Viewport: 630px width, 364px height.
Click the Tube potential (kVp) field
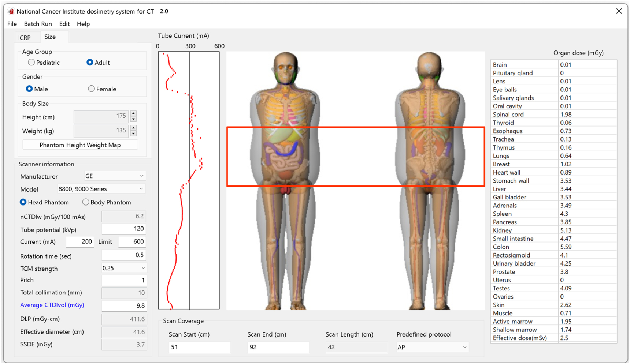pyautogui.click(x=124, y=229)
